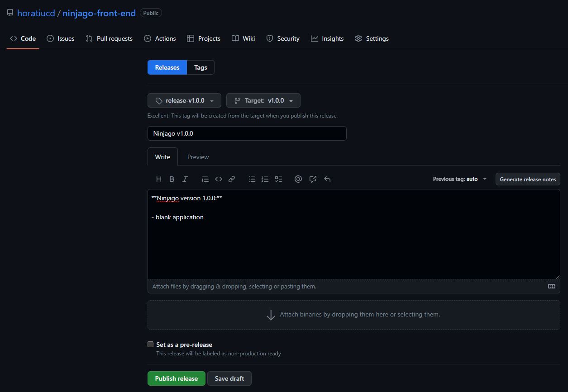The image size is (568, 392).
Task: Open the Previous tag auto dropdown
Action: tap(460, 179)
